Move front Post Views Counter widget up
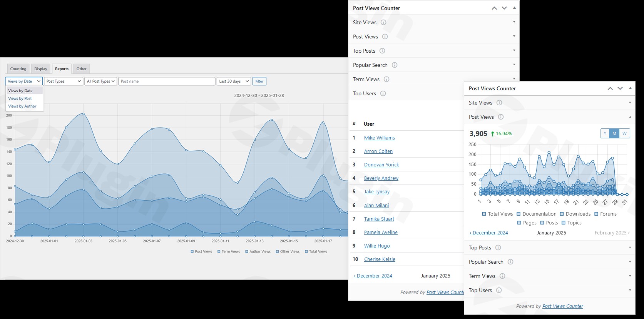644x319 pixels. tap(610, 88)
